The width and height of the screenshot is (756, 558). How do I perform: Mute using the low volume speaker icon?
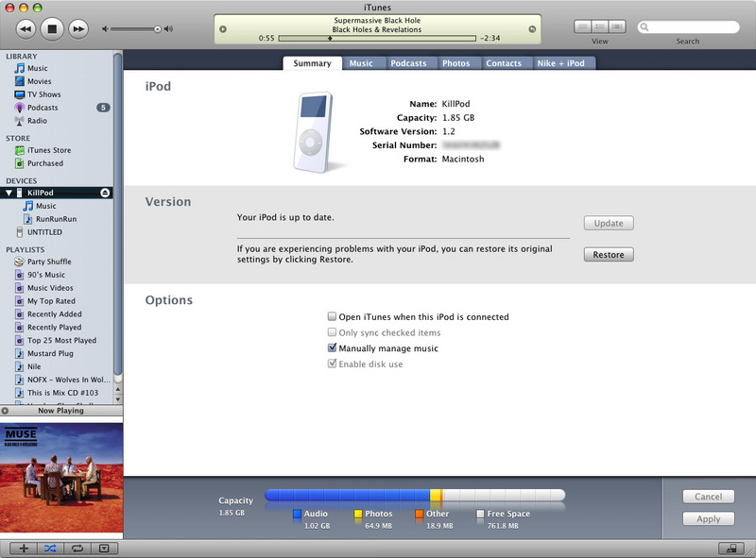(x=105, y=29)
